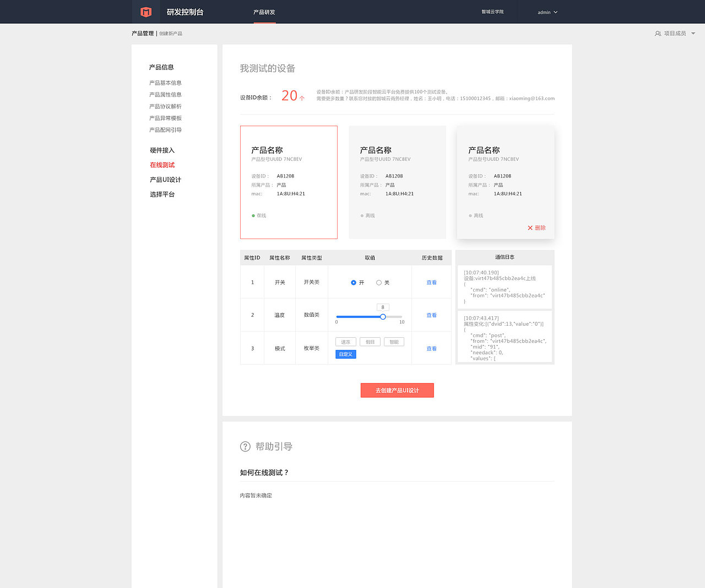The width and height of the screenshot is (705, 588).
Task: Toggle the 自定义 mode option
Action: click(346, 354)
